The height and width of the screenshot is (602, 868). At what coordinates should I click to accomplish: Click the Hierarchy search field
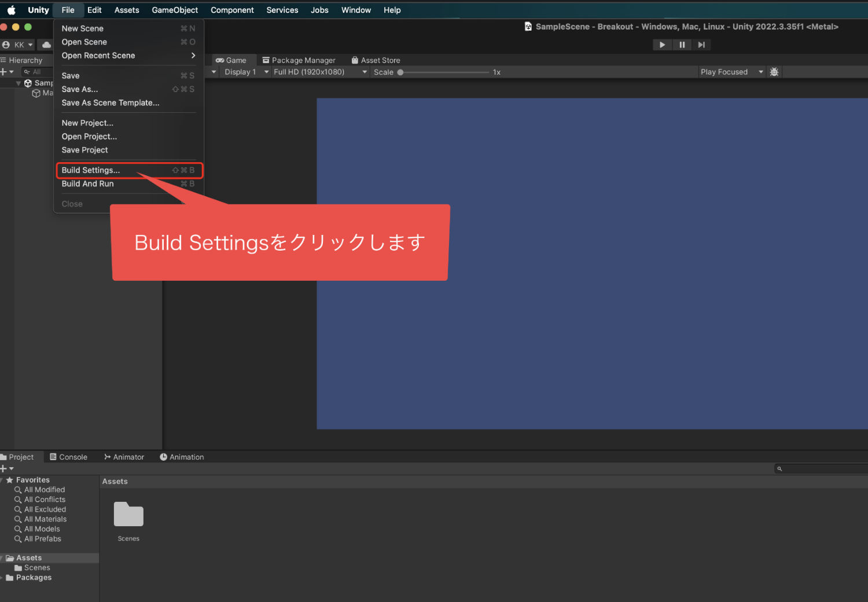coord(37,72)
